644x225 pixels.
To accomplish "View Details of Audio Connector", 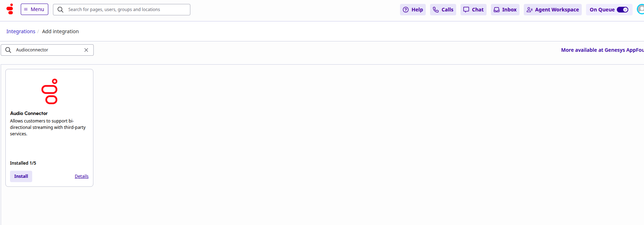I will [x=82, y=176].
